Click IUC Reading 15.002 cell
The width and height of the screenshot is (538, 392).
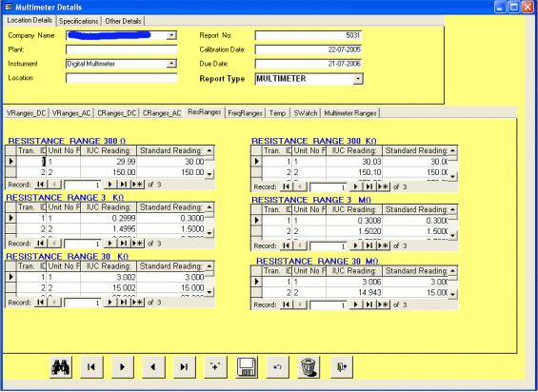pyautogui.click(x=109, y=287)
